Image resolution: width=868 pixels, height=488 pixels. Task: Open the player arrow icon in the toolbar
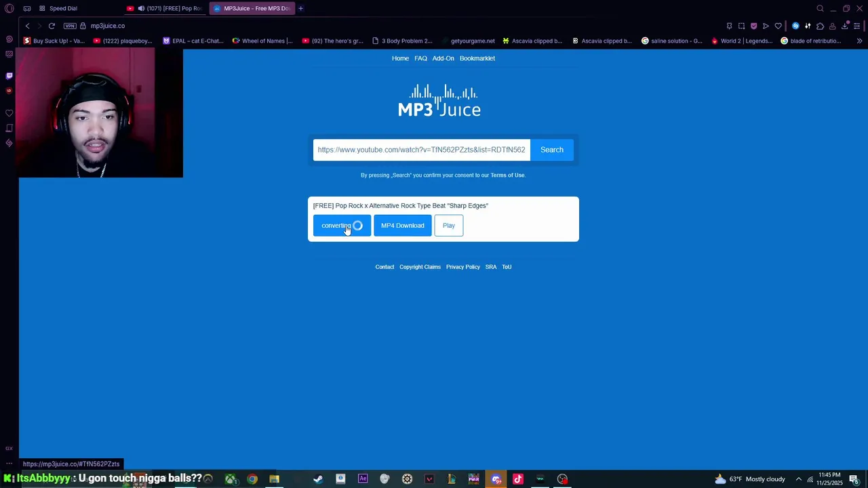click(x=766, y=26)
